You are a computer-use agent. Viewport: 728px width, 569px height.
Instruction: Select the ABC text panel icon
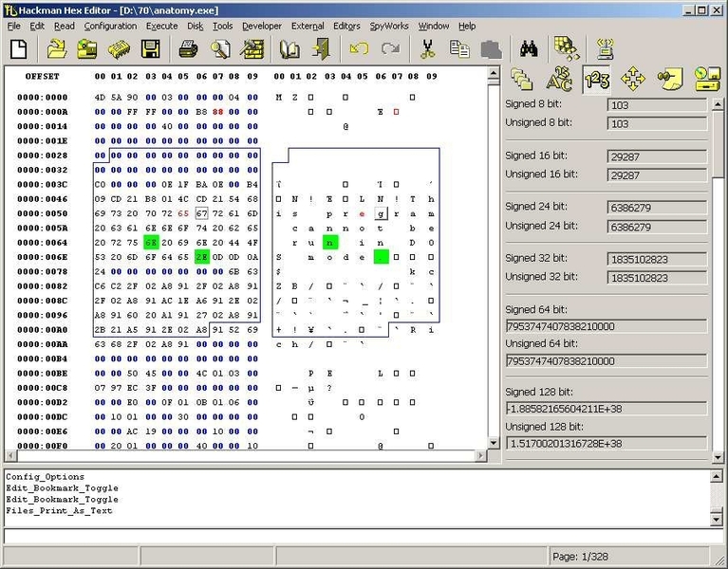pyautogui.click(x=558, y=80)
